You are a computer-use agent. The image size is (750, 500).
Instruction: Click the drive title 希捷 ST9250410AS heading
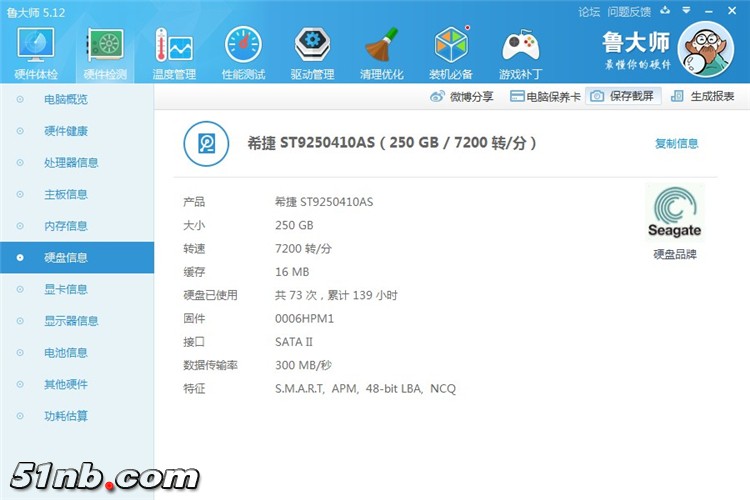point(392,143)
